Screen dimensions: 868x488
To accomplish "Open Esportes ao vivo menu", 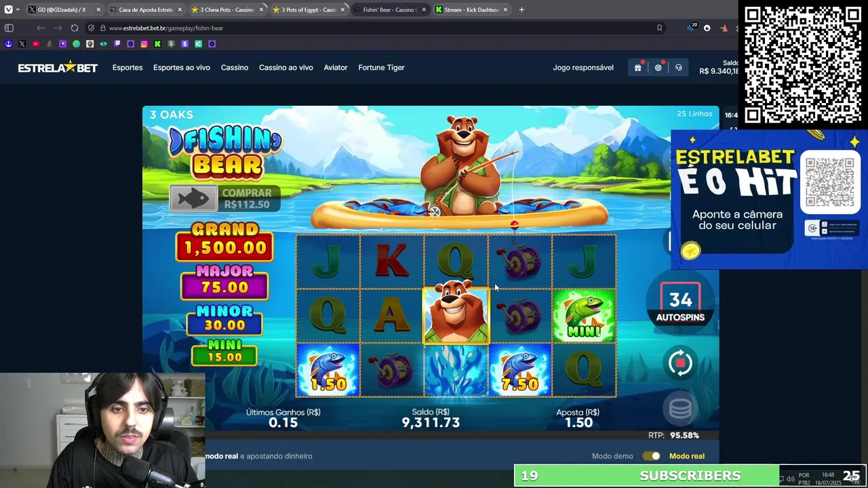I will click(x=182, y=68).
